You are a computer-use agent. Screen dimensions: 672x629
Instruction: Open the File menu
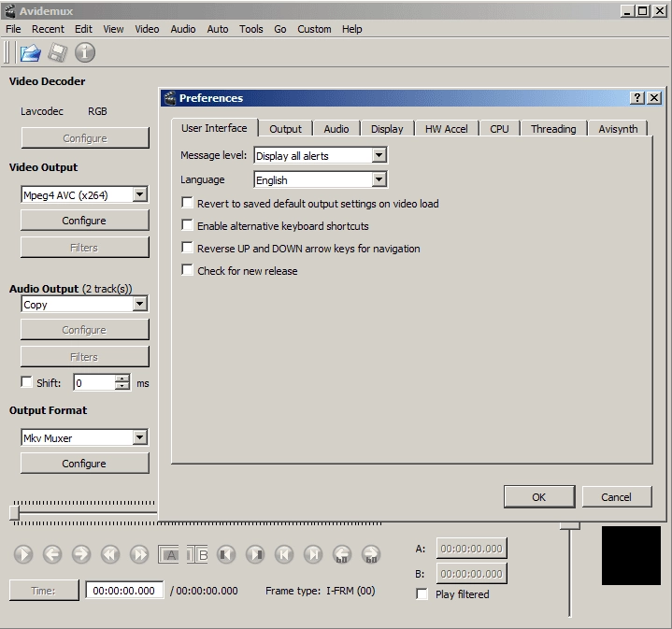pos(13,29)
